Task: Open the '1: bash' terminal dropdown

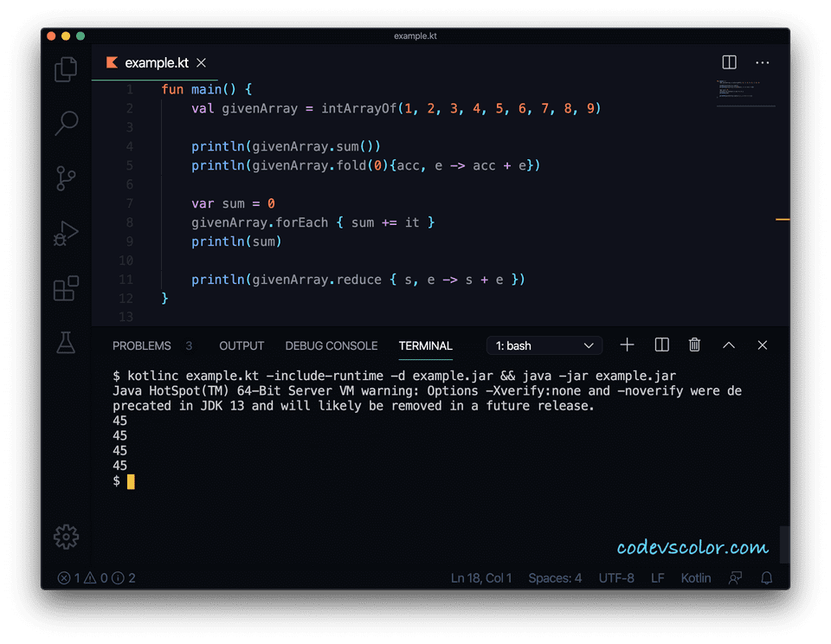Action: click(x=544, y=345)
